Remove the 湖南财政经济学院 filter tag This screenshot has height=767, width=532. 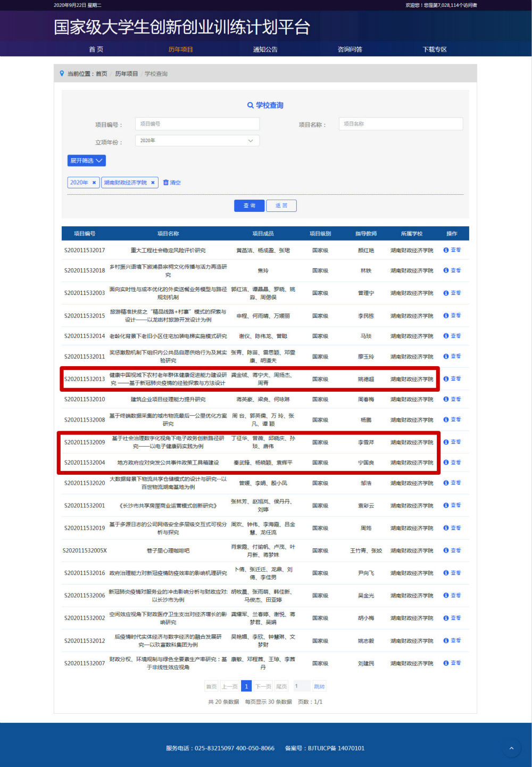tap(153, 183)
